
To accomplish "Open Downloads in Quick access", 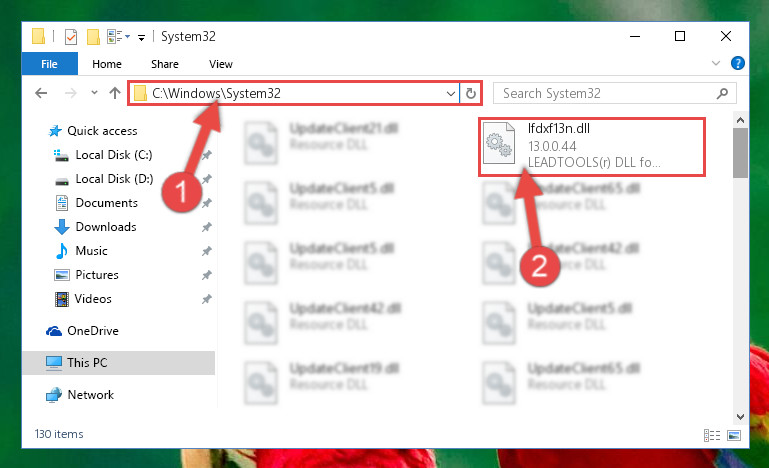I will (106, 227).
